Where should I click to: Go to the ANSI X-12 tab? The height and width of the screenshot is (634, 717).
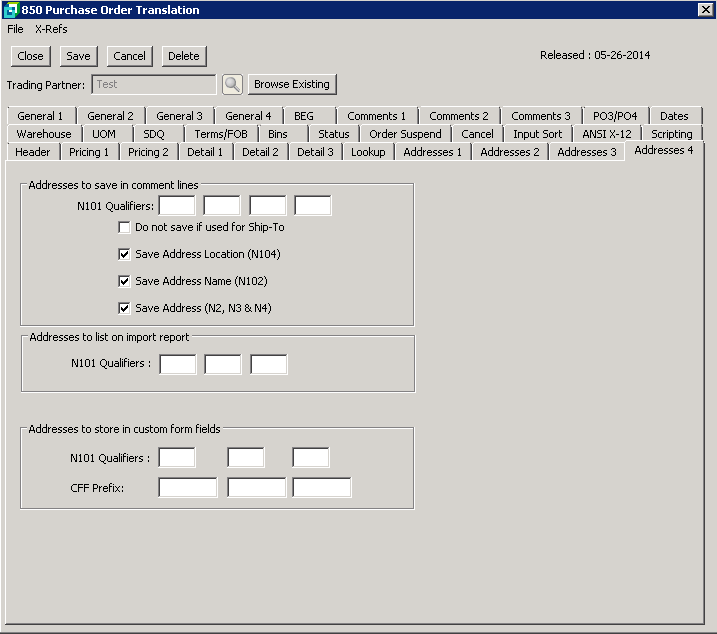point(606,134)
